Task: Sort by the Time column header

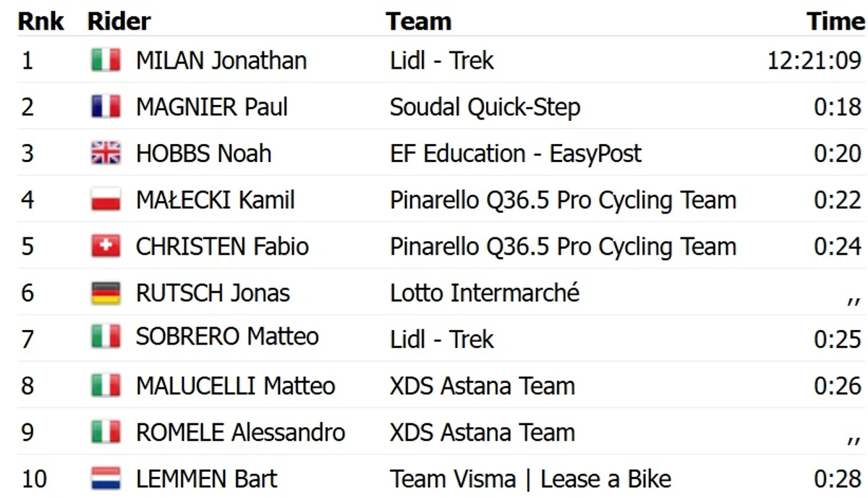Action: coord(836,21)
